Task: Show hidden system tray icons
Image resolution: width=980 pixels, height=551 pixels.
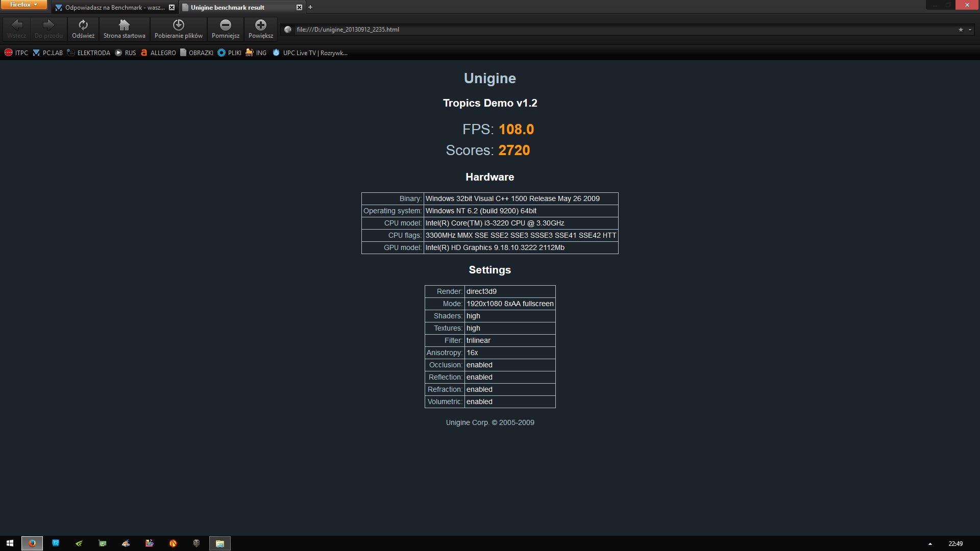Action: pyautogui.click(x=930, y=544)
